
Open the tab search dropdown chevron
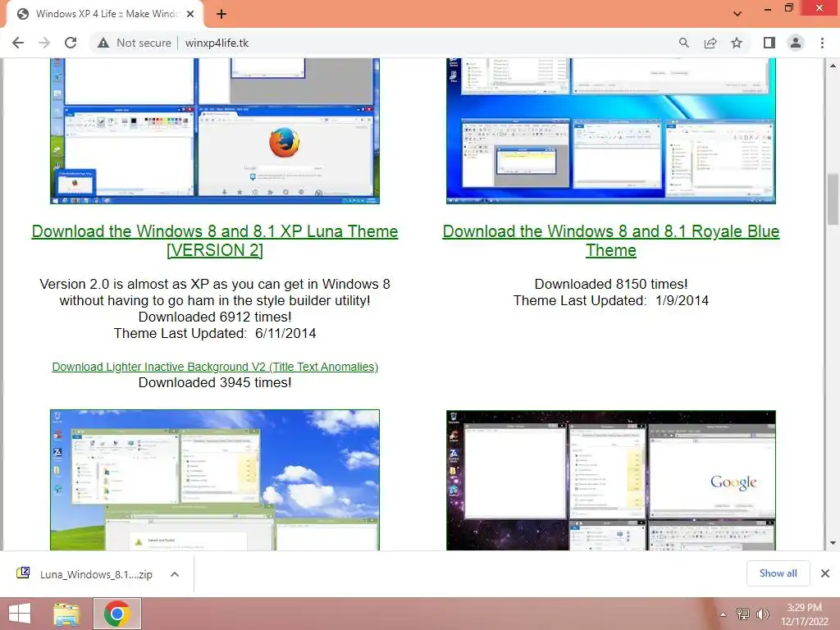737,14
